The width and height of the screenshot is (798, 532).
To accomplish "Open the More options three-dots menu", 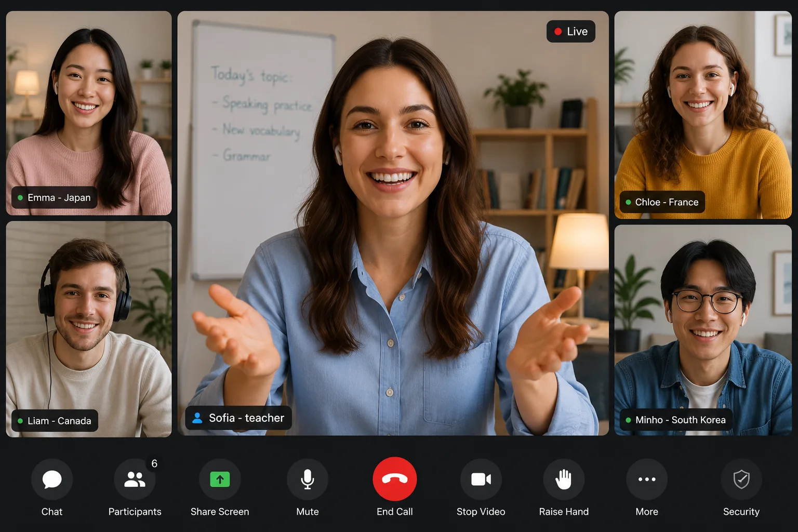I will click(647, 479).
